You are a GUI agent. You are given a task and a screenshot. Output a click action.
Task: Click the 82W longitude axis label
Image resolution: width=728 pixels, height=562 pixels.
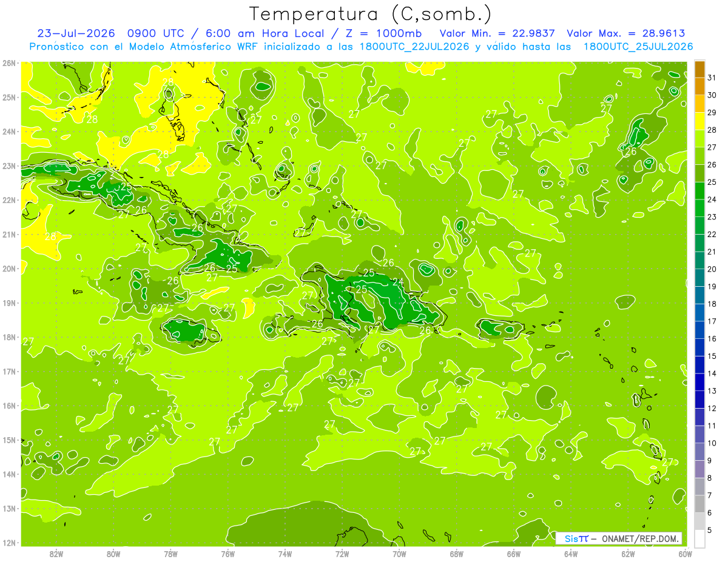(56, 554)
